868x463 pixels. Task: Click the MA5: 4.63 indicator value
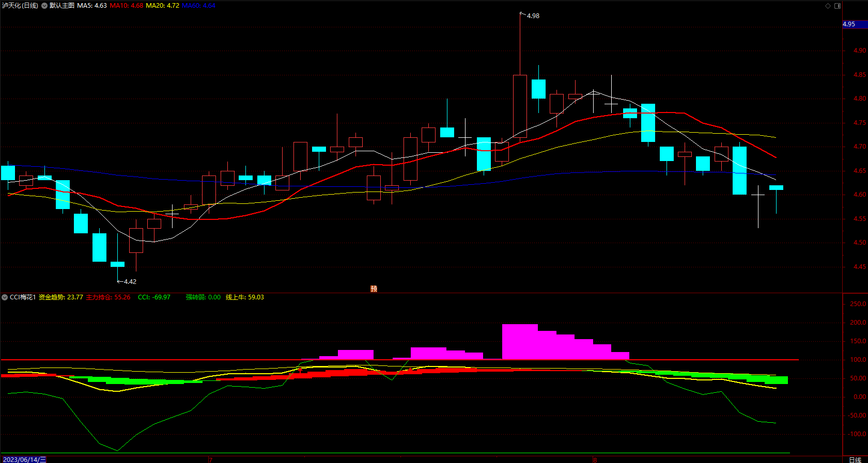92,6
